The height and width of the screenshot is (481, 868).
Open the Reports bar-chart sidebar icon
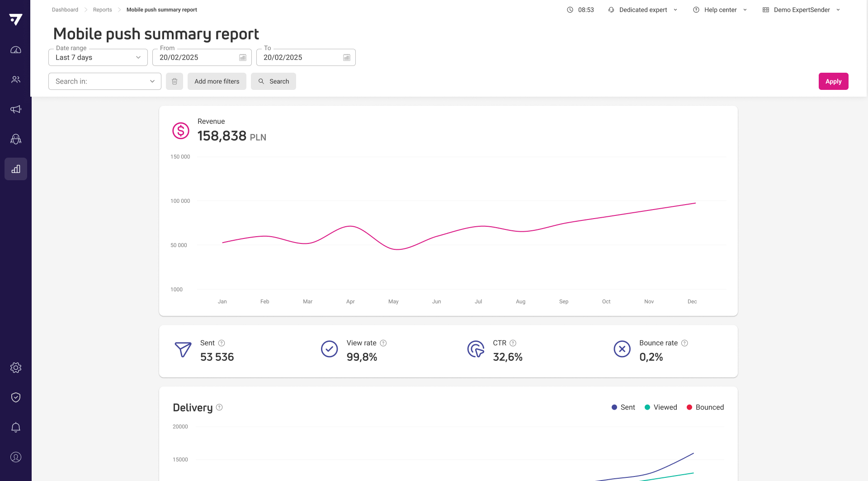tap(16, 169)
